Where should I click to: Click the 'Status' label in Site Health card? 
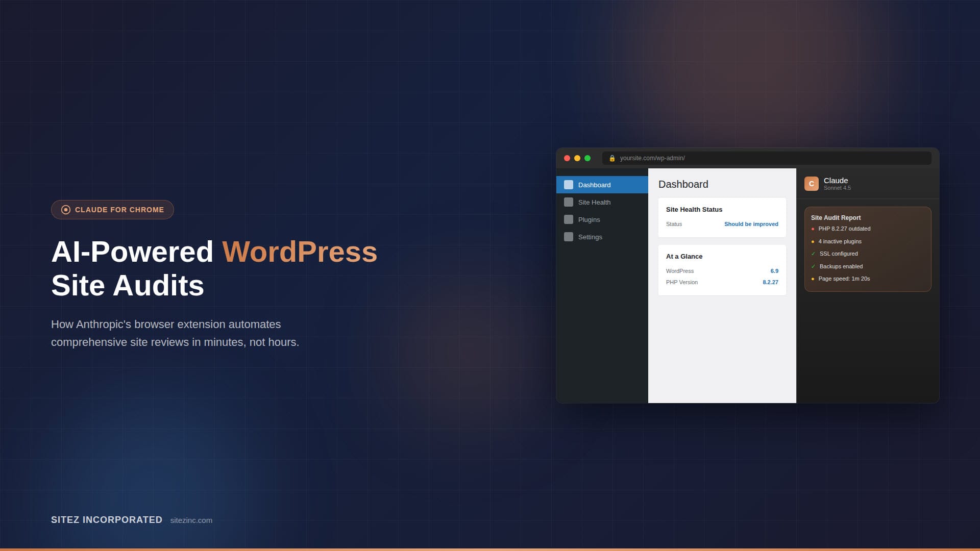[x=674, y=224]
